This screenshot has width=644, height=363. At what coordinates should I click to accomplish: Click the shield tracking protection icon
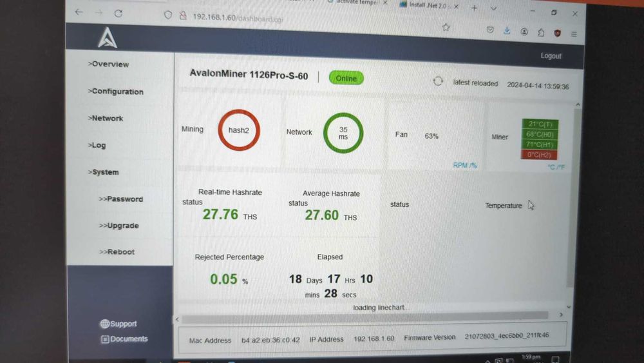pos(168,15)
